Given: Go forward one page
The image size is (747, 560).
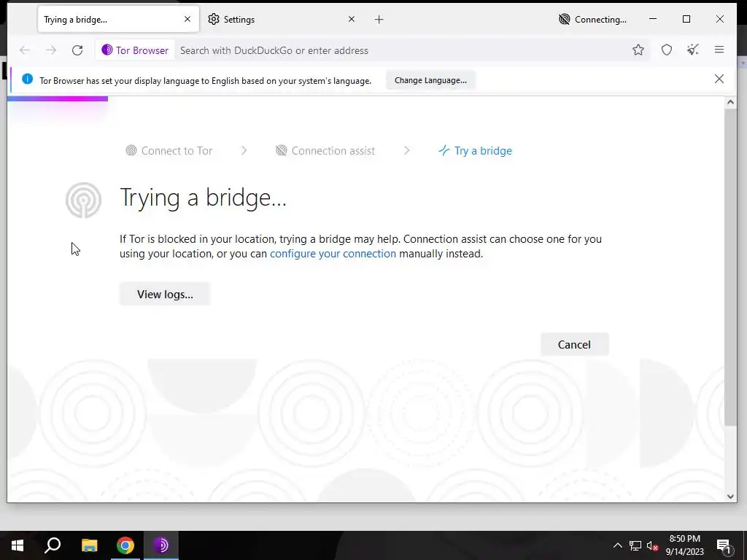Looking at the screenshot, I should tap(51, 50).
